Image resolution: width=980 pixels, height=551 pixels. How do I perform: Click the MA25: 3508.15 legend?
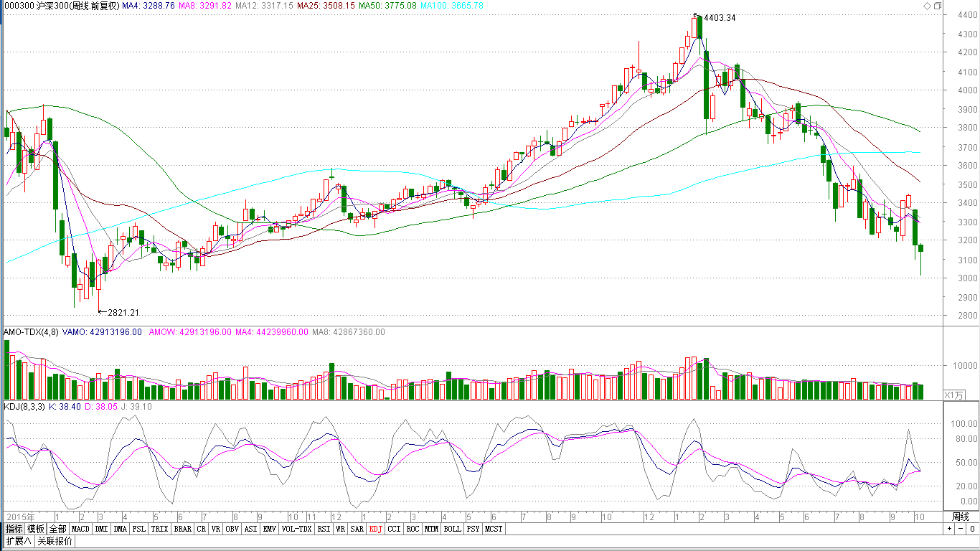click(x=326, y=6)
